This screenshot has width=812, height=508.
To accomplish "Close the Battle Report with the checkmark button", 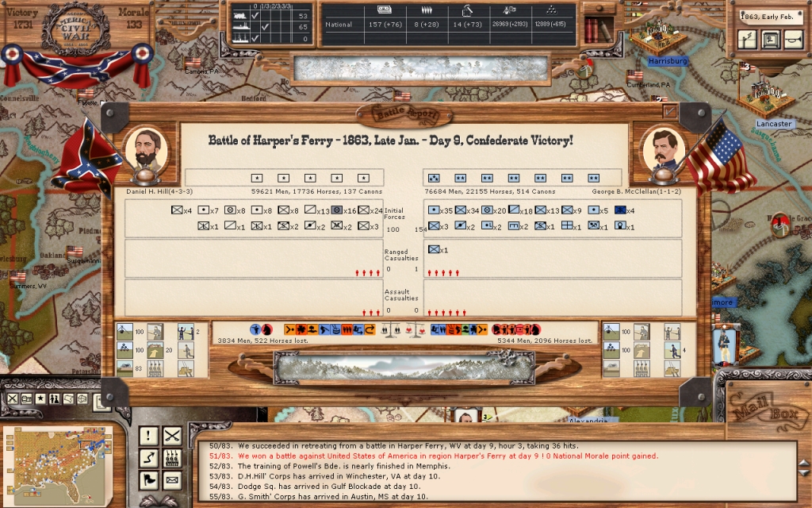I will coord(670,112).
